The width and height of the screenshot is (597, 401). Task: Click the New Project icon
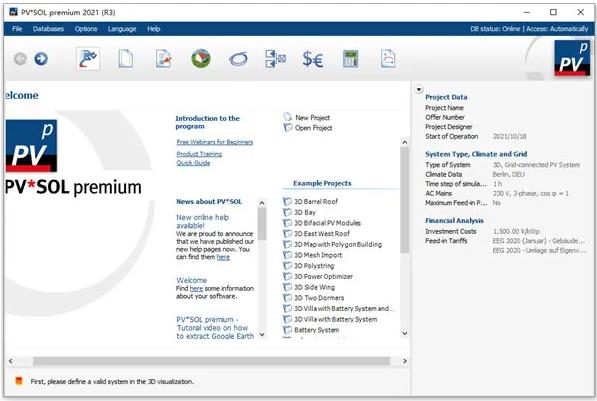pyautogui.click(x=287, y=117)
